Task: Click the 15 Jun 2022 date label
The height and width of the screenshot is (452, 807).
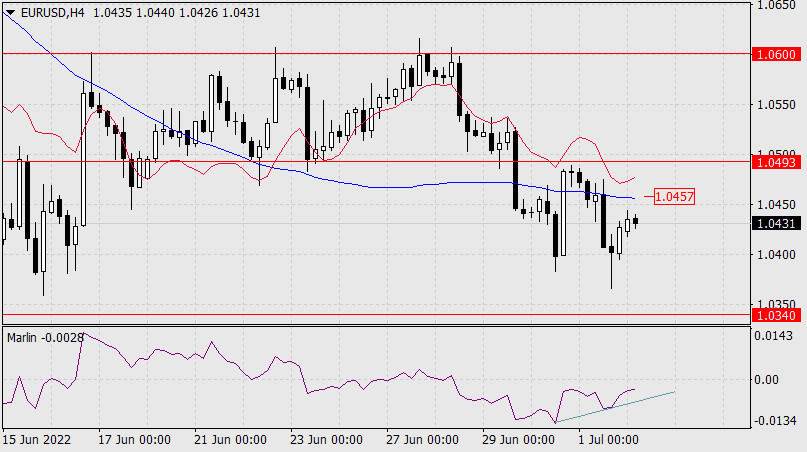Action: tap(37, 440)
